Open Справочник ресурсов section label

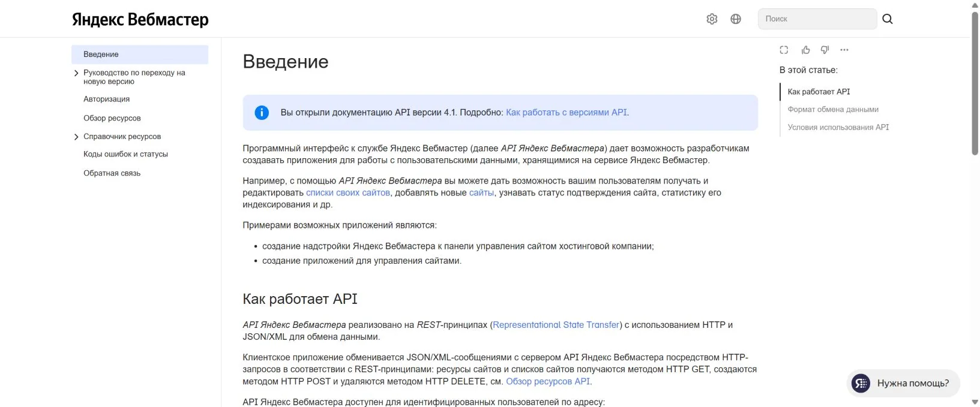click(122, 137)
